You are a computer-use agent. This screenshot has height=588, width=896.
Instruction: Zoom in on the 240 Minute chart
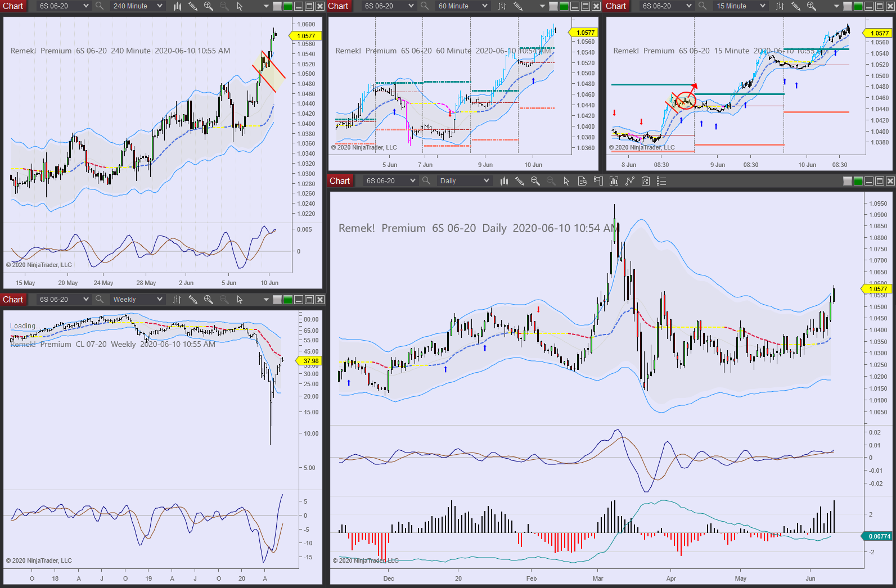(209, 6)
